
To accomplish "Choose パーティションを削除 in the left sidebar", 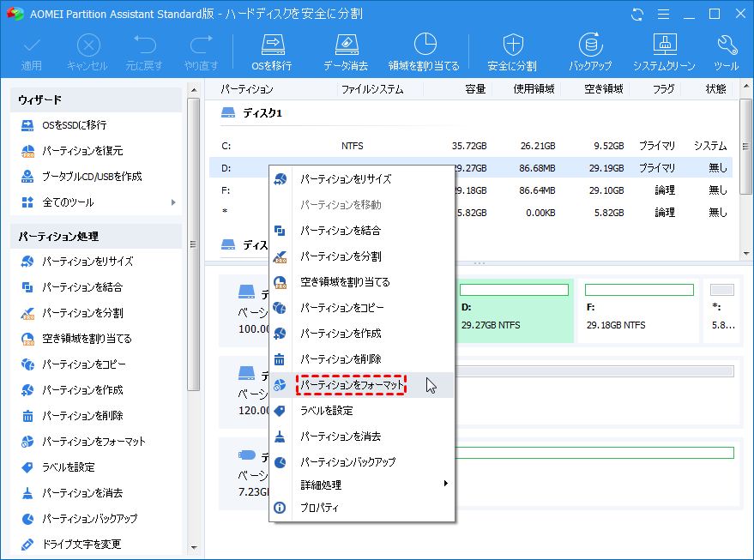I will (x=96, y=416).
